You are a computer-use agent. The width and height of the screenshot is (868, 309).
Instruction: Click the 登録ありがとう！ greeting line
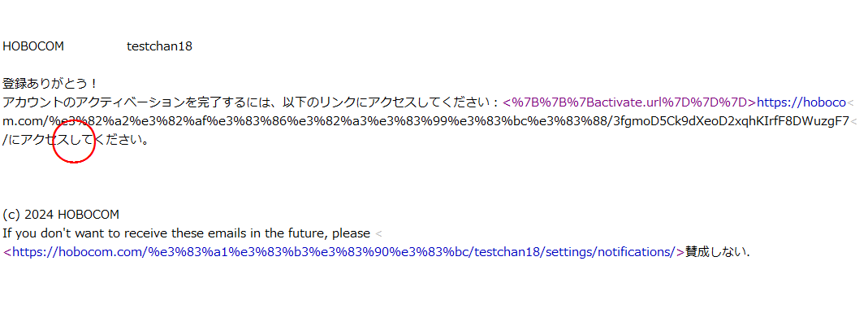click(50, 84)
